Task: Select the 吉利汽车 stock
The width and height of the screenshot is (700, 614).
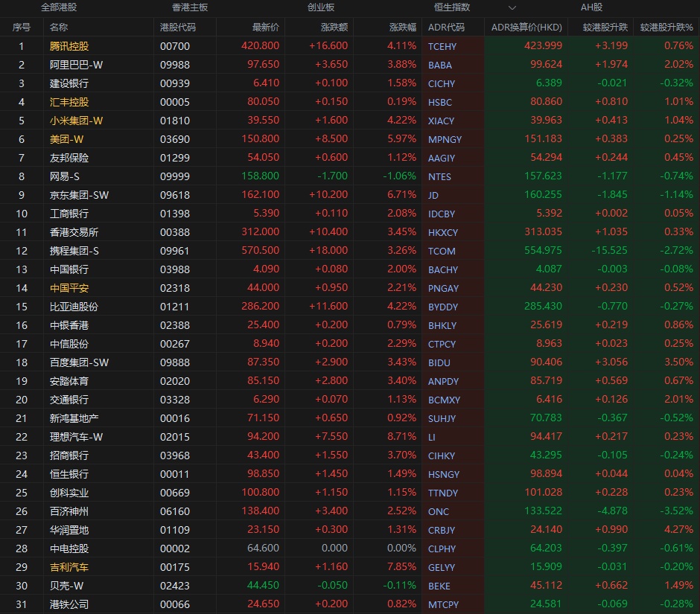Action: pyautogui.click(x=69, y=567)
